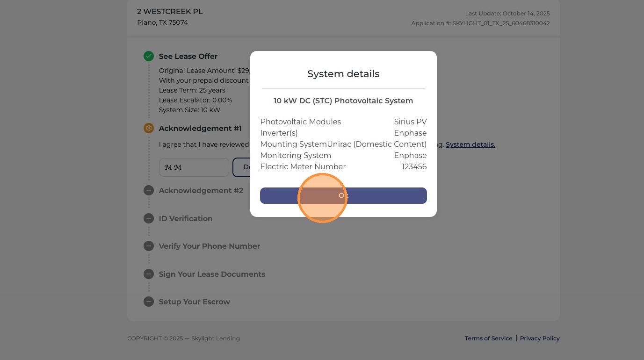
Task: Click the gray icon beside Acknowledgement #2
Action: (149, 190)
